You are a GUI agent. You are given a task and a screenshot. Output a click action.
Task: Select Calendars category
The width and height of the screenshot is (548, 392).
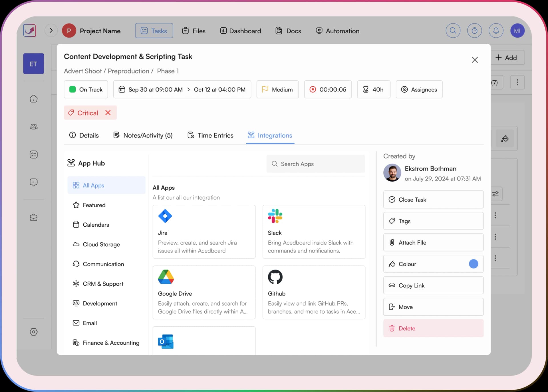(x=106, y=225)
